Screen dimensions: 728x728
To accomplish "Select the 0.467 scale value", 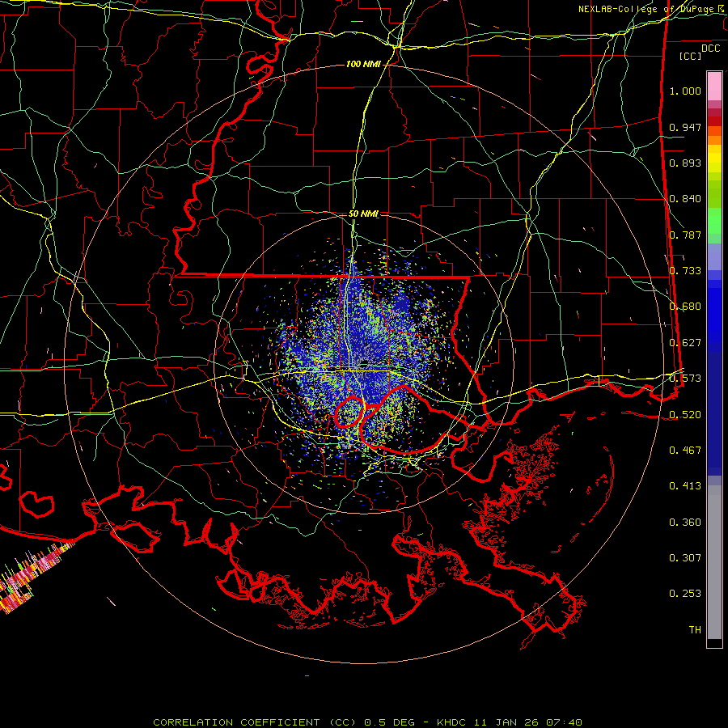I will pos(685,451).
